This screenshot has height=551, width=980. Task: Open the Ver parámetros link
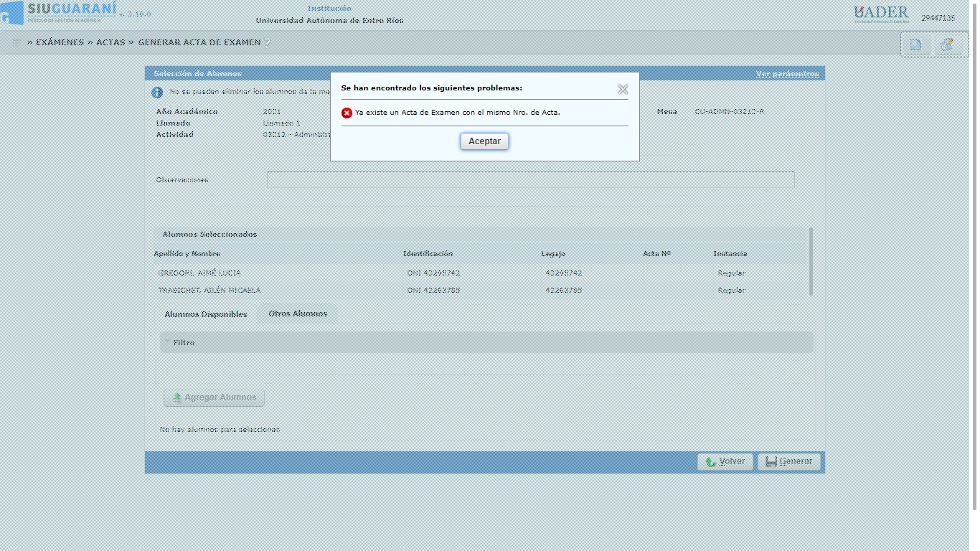[787, 74]
